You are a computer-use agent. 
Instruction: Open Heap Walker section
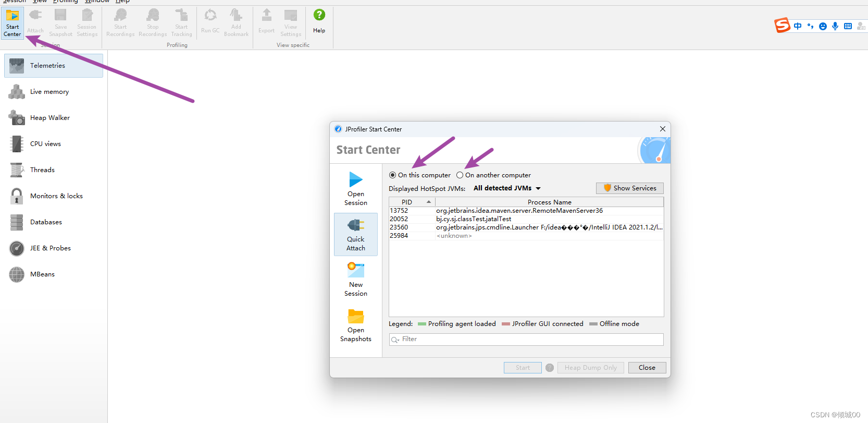[x=54, y=118]
